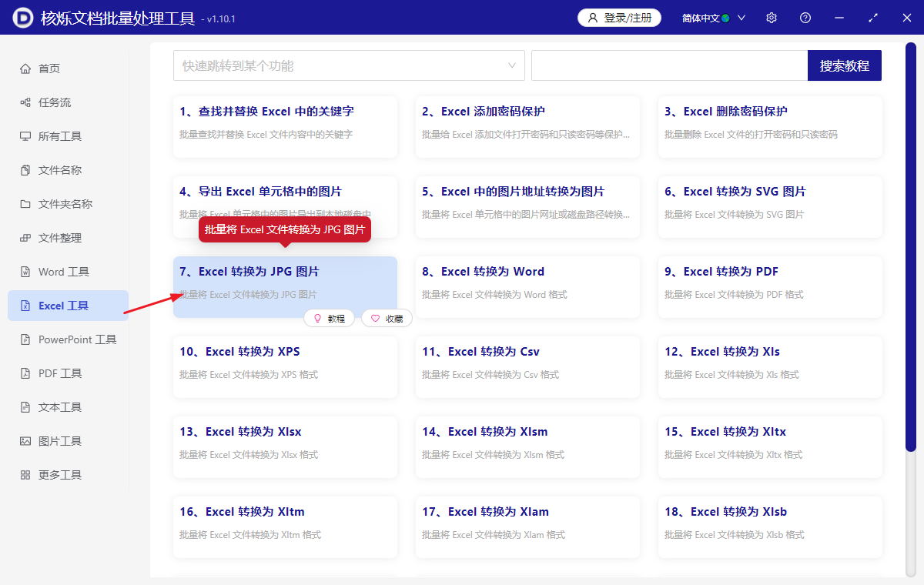Click the 更多工具 label in sidebar
Viewport: 924px width, 585px height.
(x=60, y=475)
